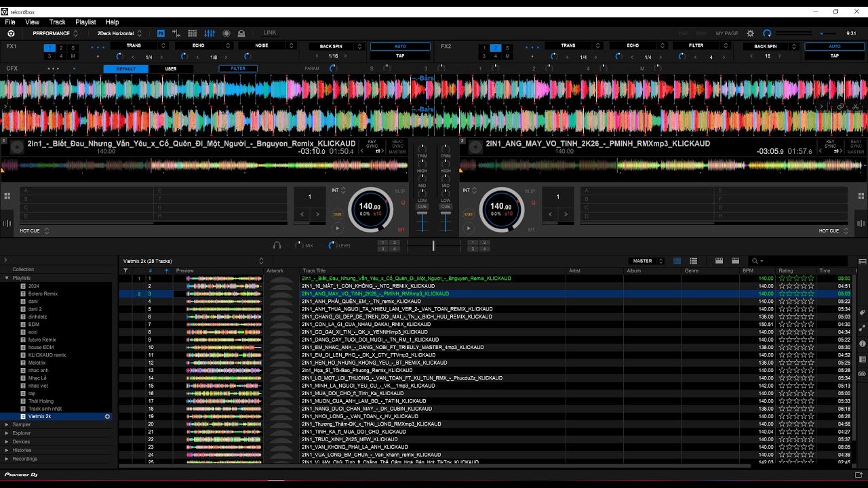Click the search magnifier in the browser
The image size is (868, 488).
tap(754, 261)
